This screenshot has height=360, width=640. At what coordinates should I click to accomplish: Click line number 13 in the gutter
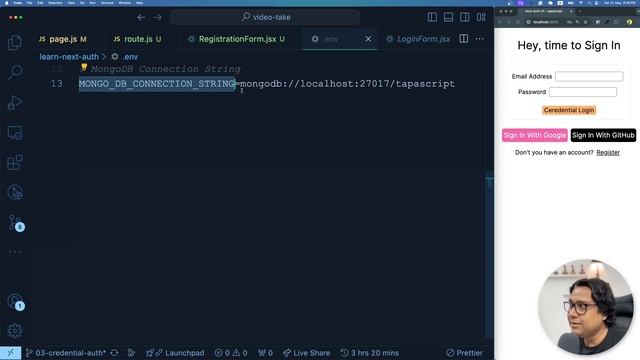click(x=56, y=84)
